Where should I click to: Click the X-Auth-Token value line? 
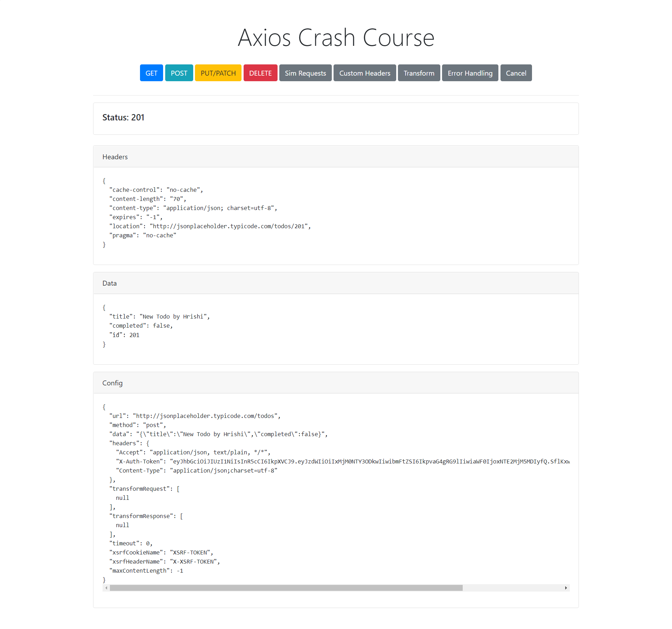pos(343,461)
